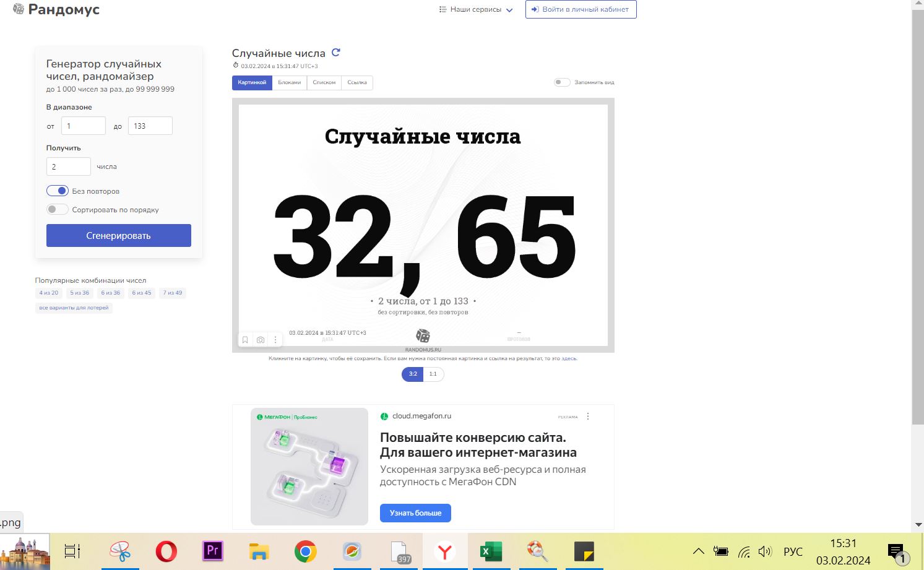Screen dimensions: 924x570
Task: Open the language indicator РУС in the tray
Action: 793,551
